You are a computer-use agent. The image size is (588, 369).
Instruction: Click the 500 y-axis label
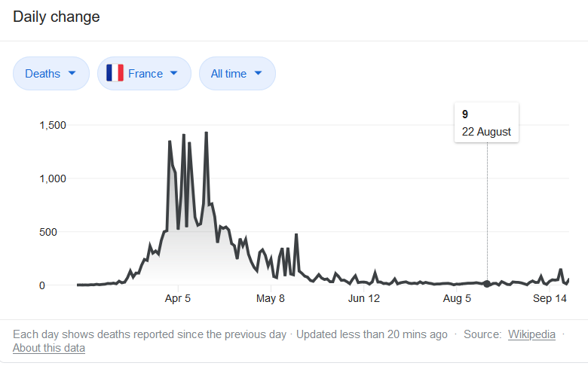(48, 232)
